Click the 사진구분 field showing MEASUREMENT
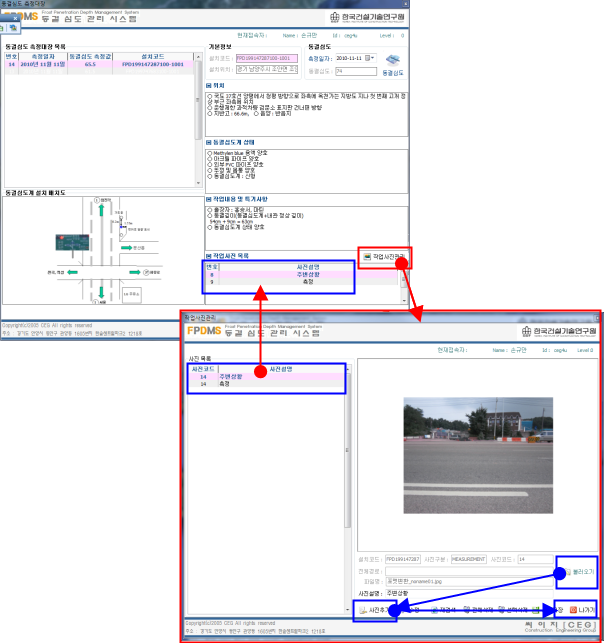 [x=468, y=559]
